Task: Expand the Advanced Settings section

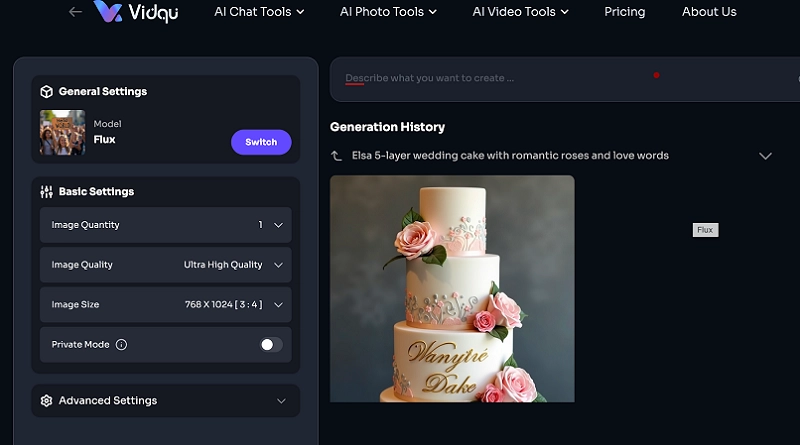Action: pos(280,401)
